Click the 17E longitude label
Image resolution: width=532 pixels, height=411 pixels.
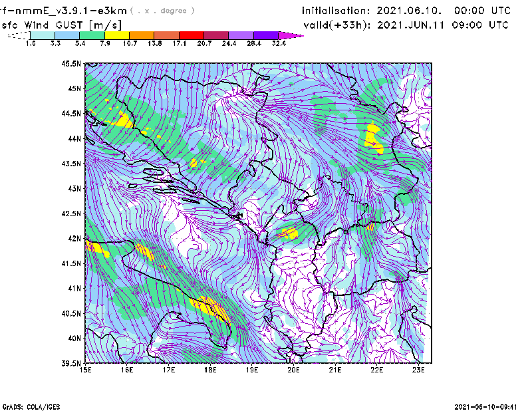pyautogui.click(x=169, y=370)
